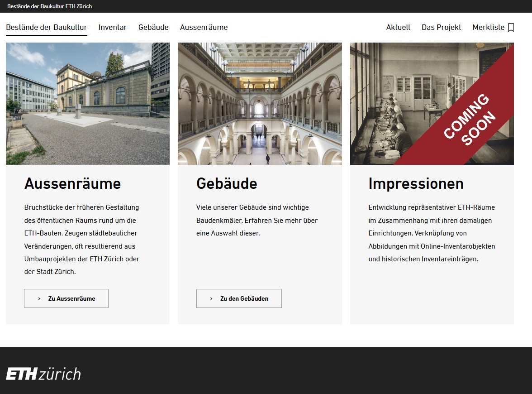Viewport: 532px width, 394px height.
Task: Open the Inventar menu item
Action: pos(113,27)
